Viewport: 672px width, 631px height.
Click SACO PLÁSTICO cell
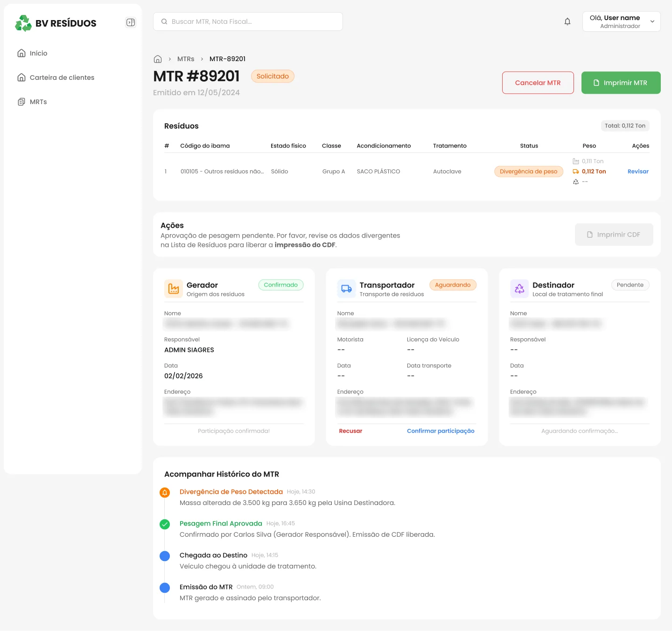(x=378, y=171)
